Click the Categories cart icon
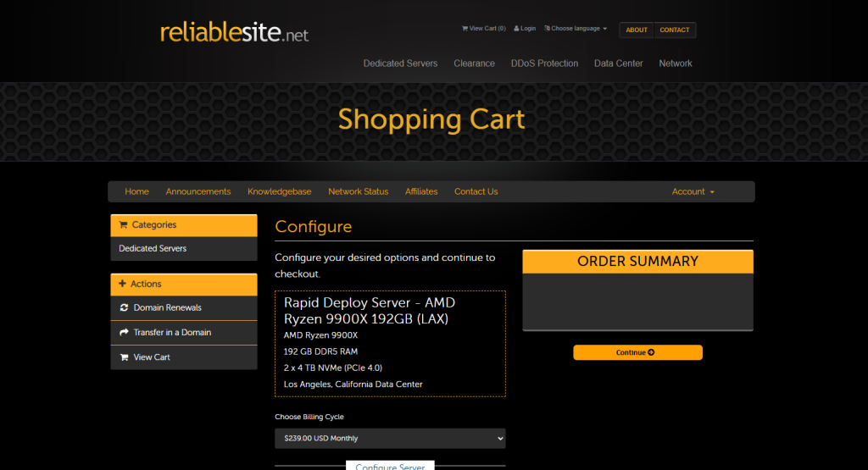The height and width of the screenshot is (470, 868). [x=124, y=224]
